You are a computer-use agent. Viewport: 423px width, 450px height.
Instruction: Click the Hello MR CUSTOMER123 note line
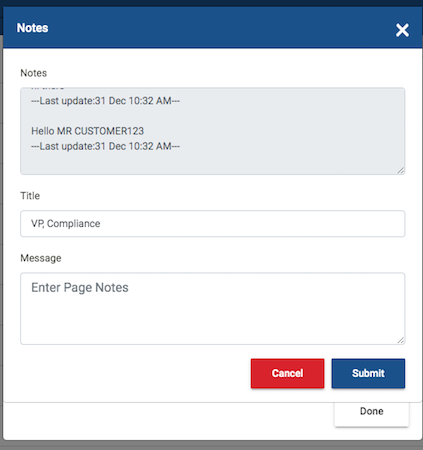[x=87, y=131]
